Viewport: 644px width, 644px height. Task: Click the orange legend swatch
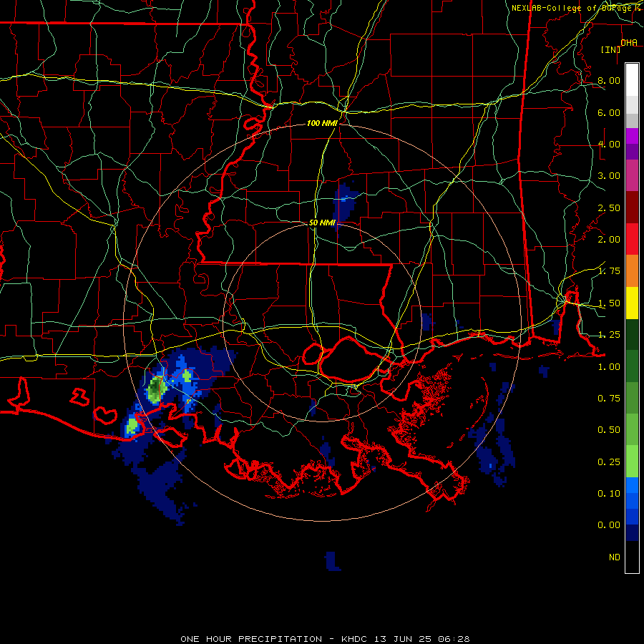632,271
